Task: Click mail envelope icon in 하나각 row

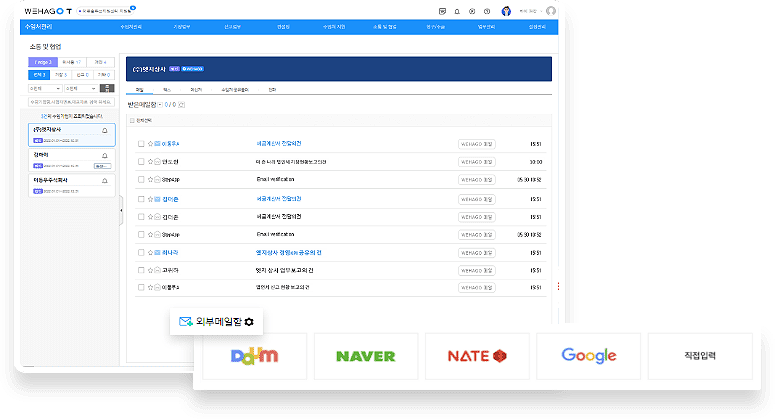Action: tap(157, 252)
